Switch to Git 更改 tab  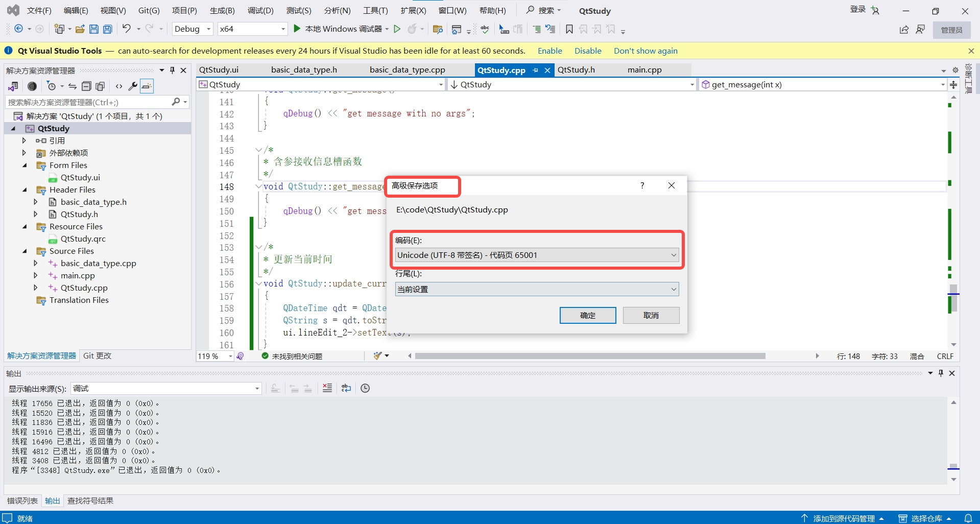pyautogui.click(x=97, y=355)
